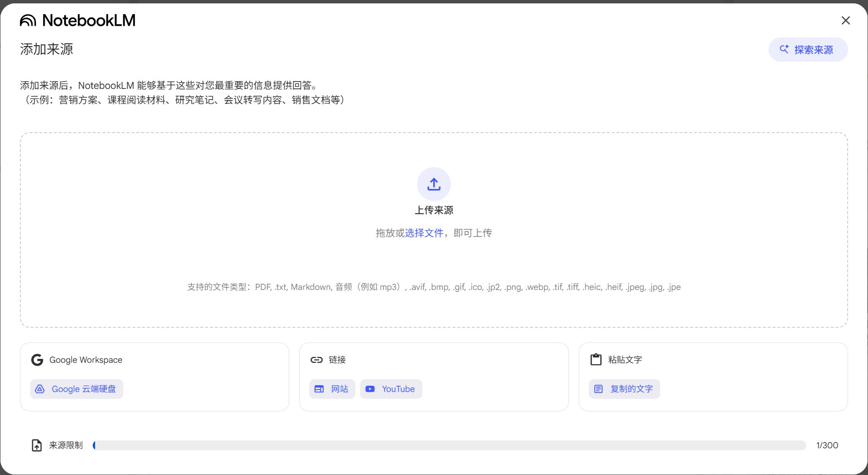The image size is (868, 475).
Task: Click the supported file types text
Action: (434, 287)
